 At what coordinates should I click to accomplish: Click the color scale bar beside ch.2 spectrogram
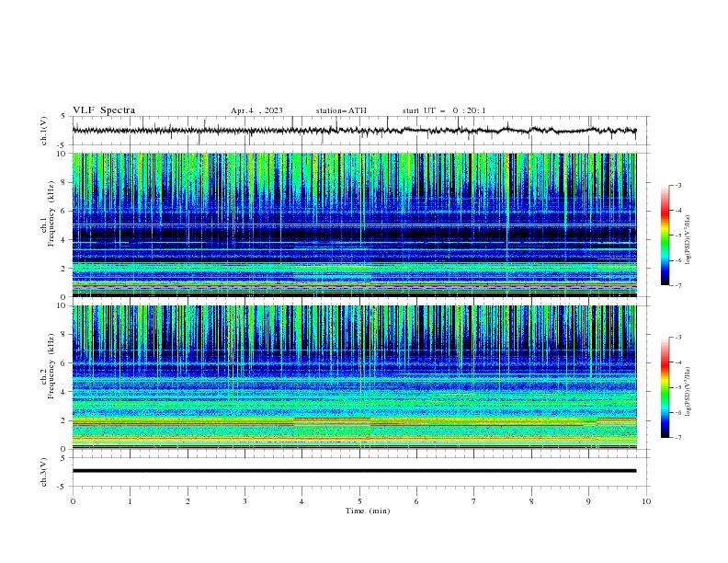665,387
